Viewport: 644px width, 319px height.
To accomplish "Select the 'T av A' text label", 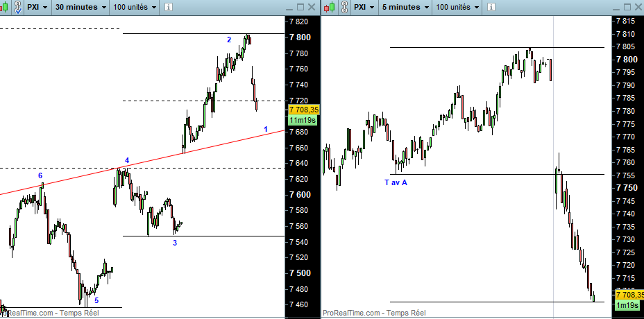I will [396, 182].
